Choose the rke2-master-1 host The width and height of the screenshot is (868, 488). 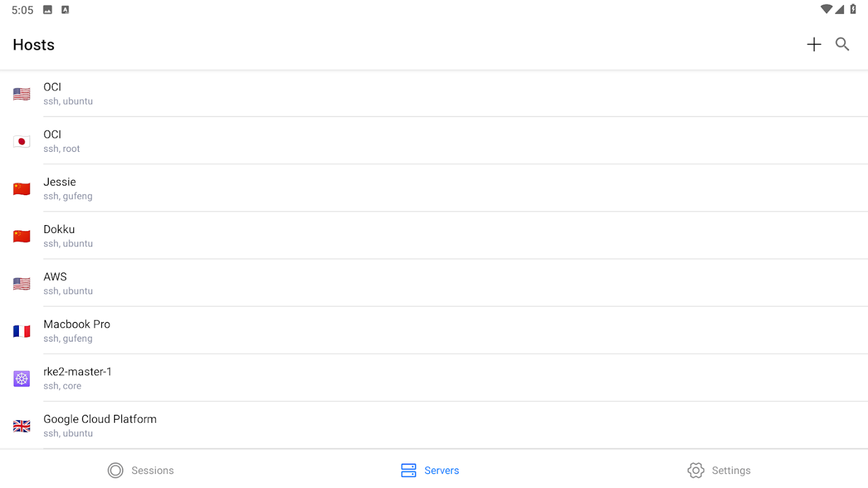(244, 378)
